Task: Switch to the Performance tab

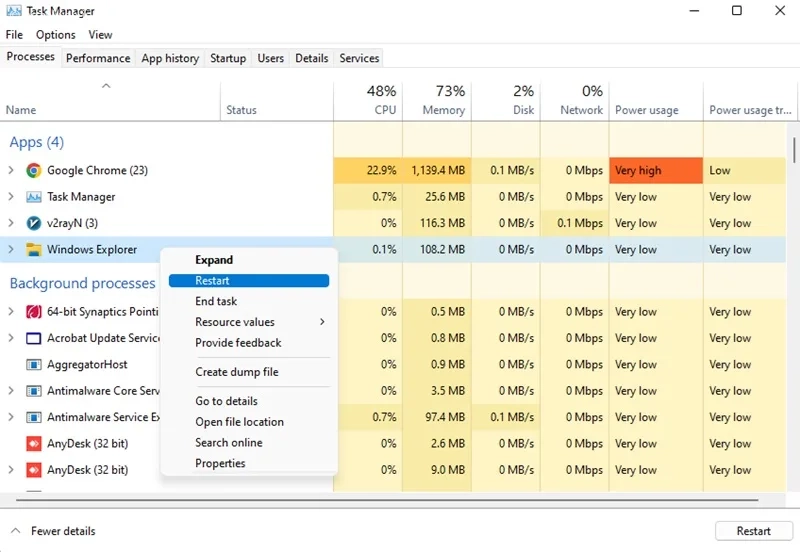Action: click(x=98, y=58)
